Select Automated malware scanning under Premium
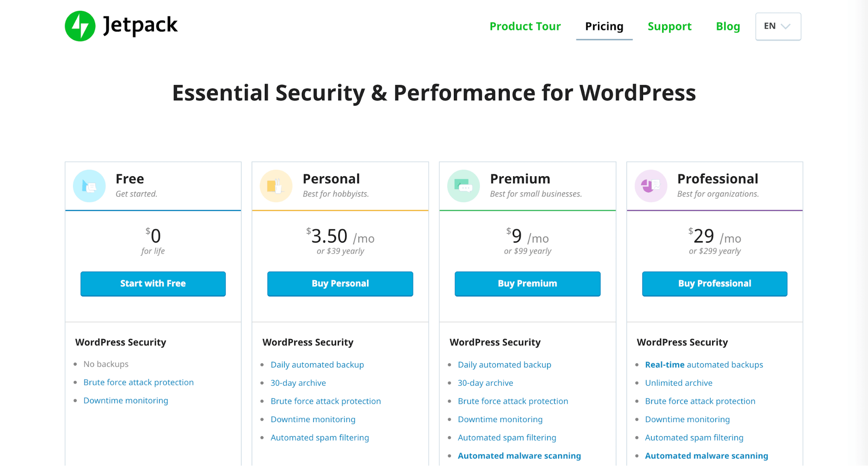This screenshot has height=466, width=868. (x=519, y=456)
